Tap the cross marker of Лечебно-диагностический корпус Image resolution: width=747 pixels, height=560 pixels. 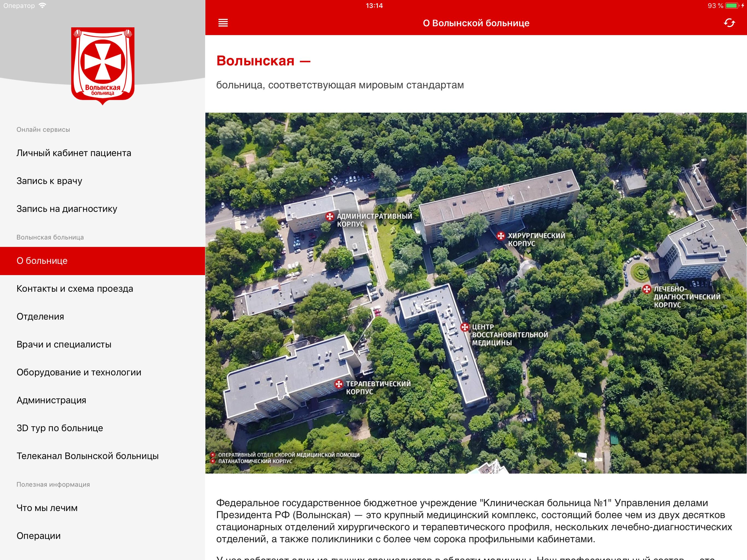point(647,290)
